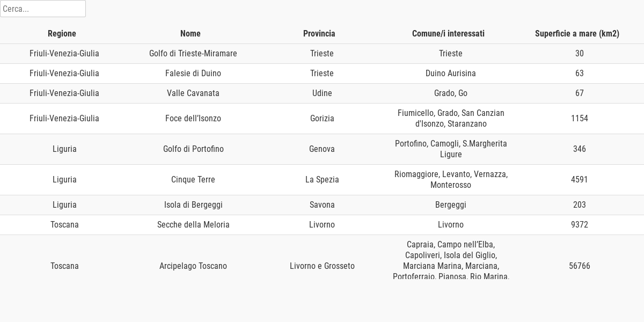
Task: Sort by the Provincia column header
Action: point(319,33)
